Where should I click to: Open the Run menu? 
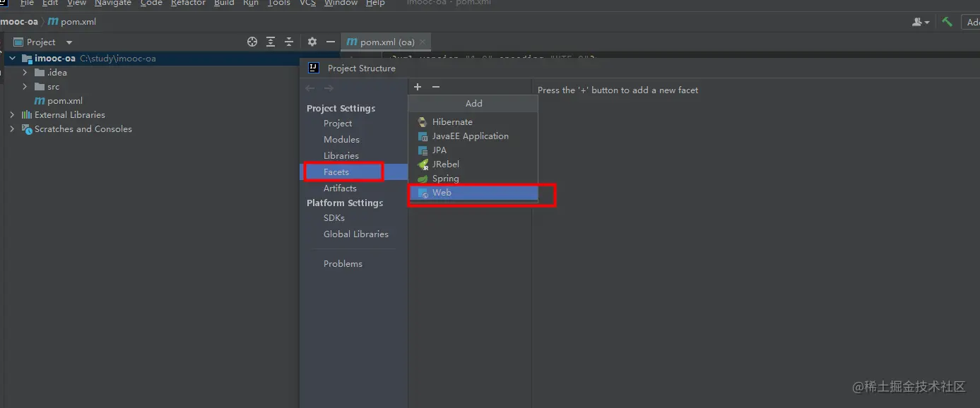[251, 3]
